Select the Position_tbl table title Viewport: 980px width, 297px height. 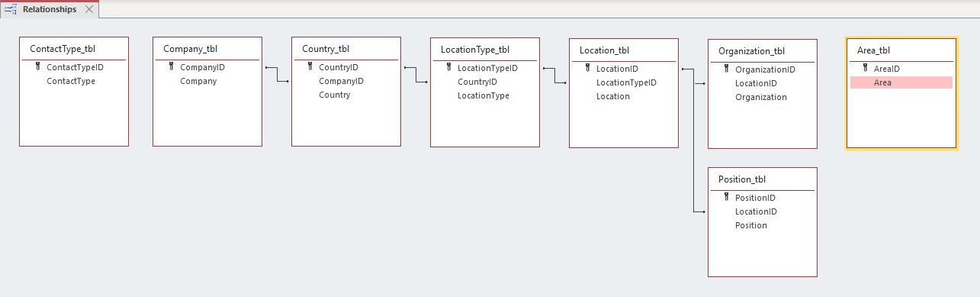[741, 179]
